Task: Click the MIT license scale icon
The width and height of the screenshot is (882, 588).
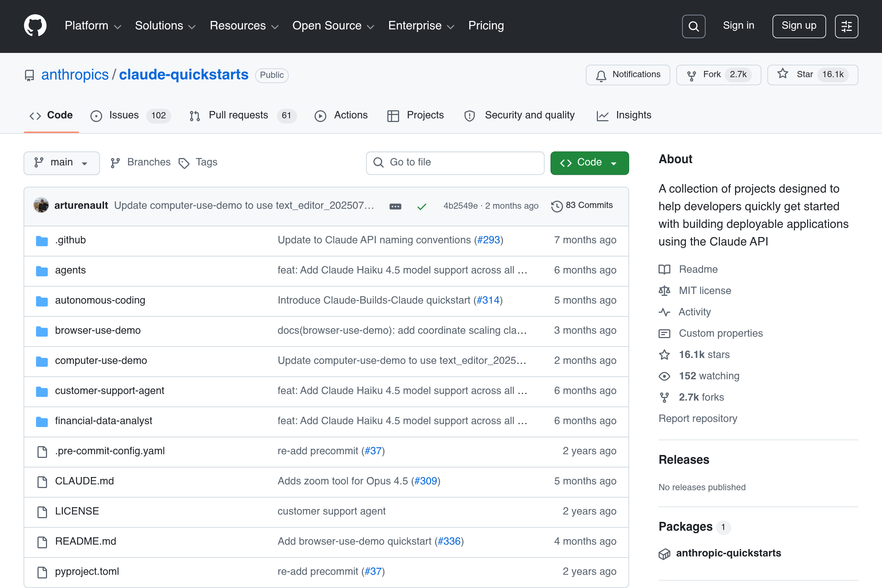Action: [x=664, y=291]
